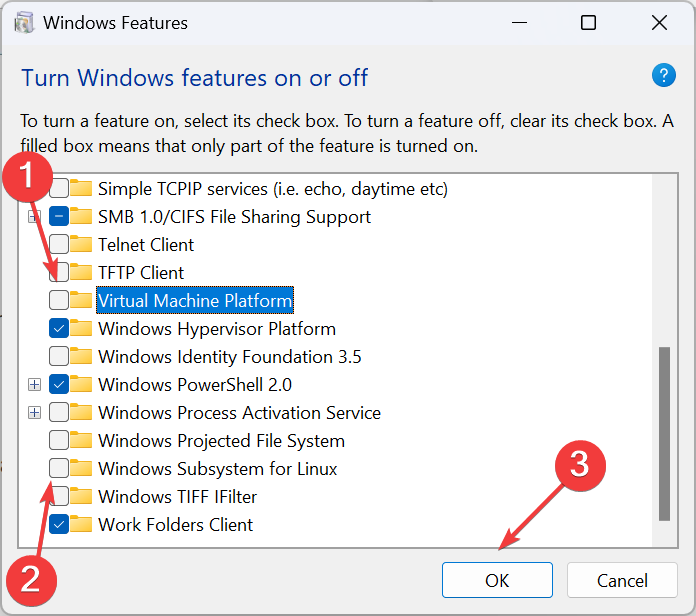Click the Windows Features title bar icon
The image size is (696, 616).
tap(20, 22)
